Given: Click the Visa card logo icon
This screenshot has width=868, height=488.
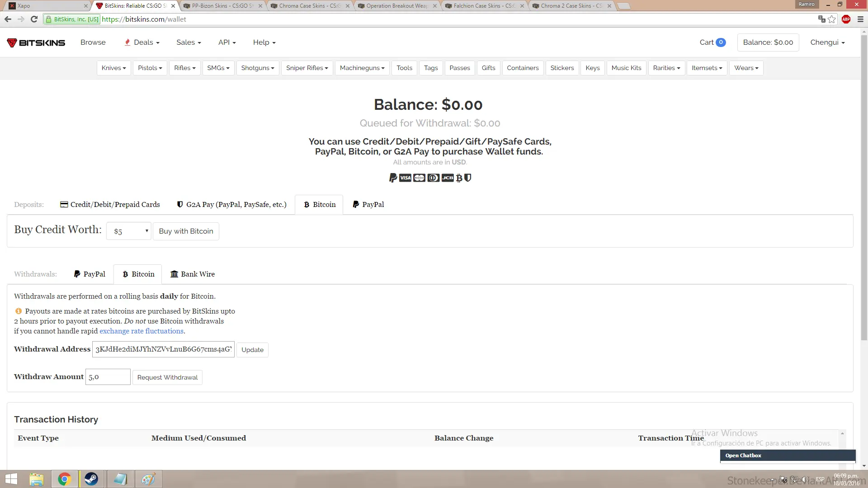Looking at the screenshot, I should [x=406, y=178].
